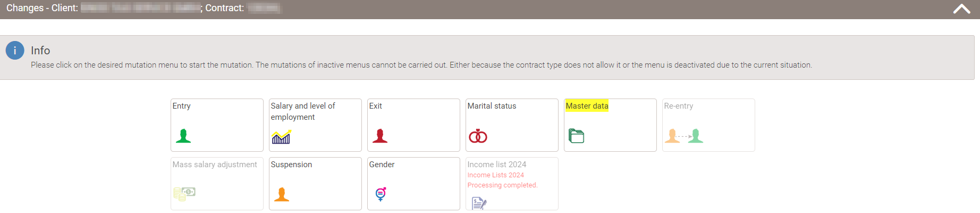Click the Changes header title bar

(490, 9)
